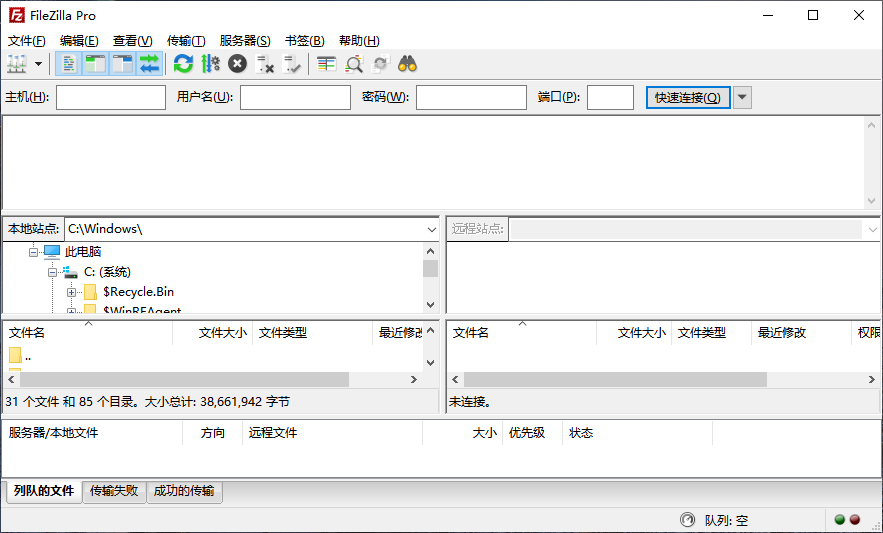Screen dimensions: 883x533
Task: Collapse 此电脑 tree node
Action: [x=33, y=252]
